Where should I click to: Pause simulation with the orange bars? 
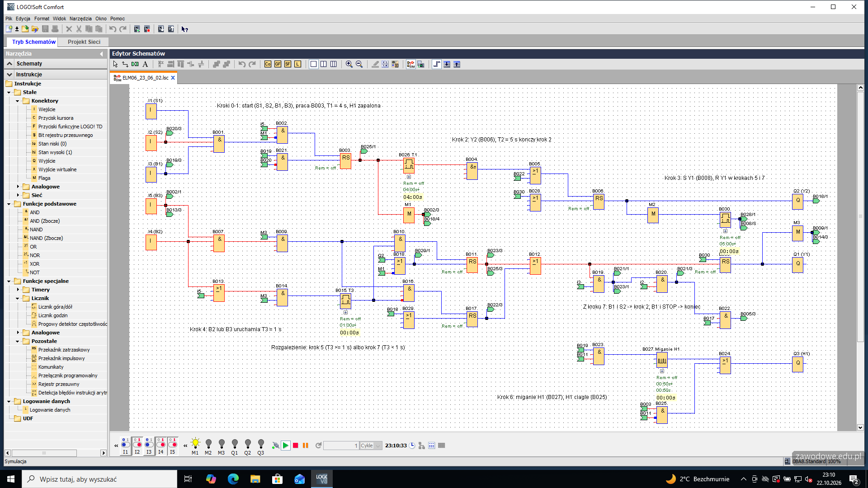coord(306,446)
